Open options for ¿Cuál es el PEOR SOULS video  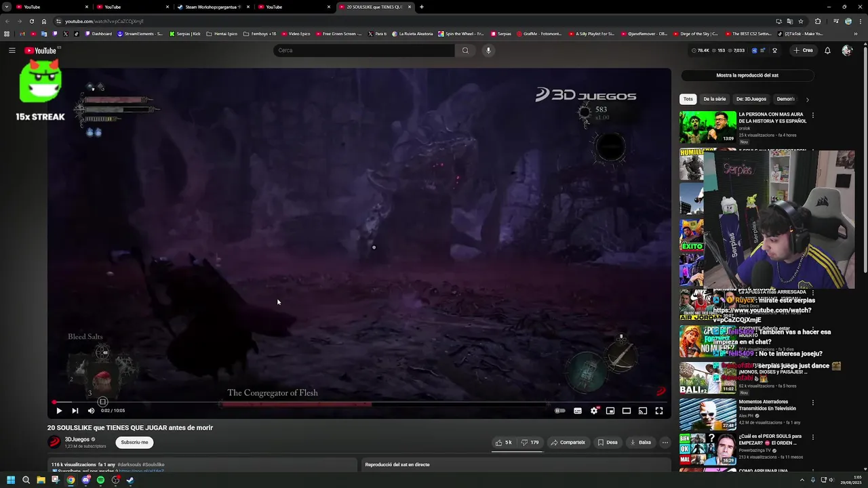click(x=812, y=437)
